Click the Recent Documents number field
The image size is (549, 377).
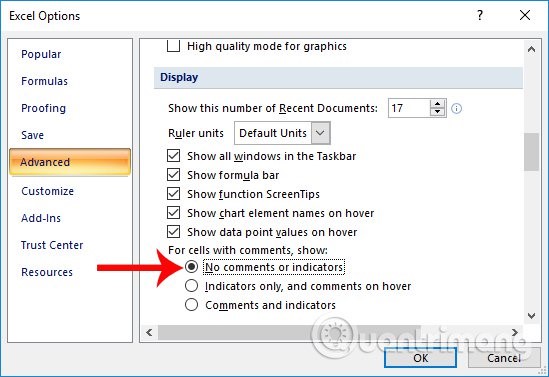pos(409,108)
